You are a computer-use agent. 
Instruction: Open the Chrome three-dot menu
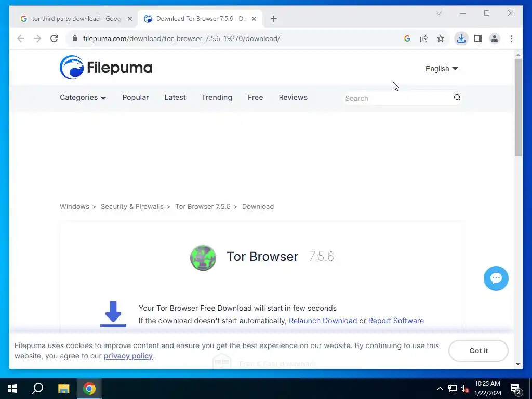(x=511, y=38)
